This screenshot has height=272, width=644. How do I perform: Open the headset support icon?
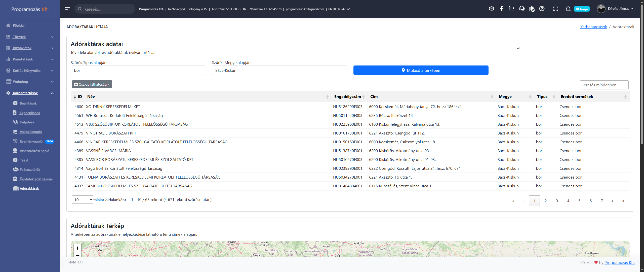click(x=521, y=9)
